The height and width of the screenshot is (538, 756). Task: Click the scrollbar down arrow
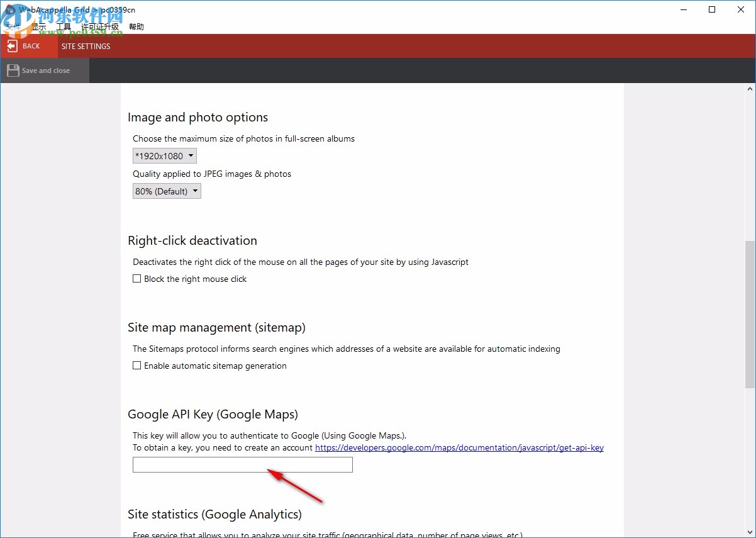click(750, 532)
